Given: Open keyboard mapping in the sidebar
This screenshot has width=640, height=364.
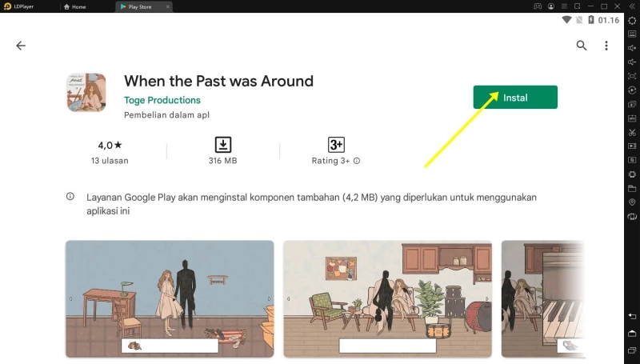Looking at the screenshot, I should [632, 34].
